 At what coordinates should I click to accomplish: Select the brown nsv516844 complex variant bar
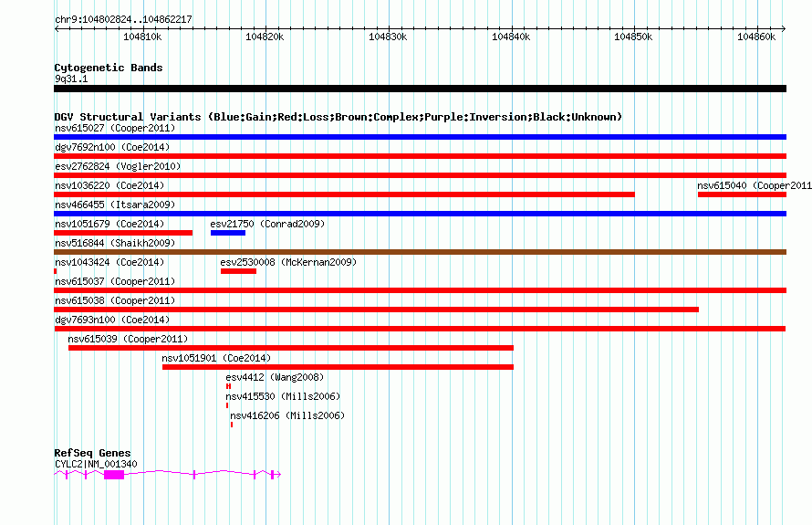click(420, 252)
